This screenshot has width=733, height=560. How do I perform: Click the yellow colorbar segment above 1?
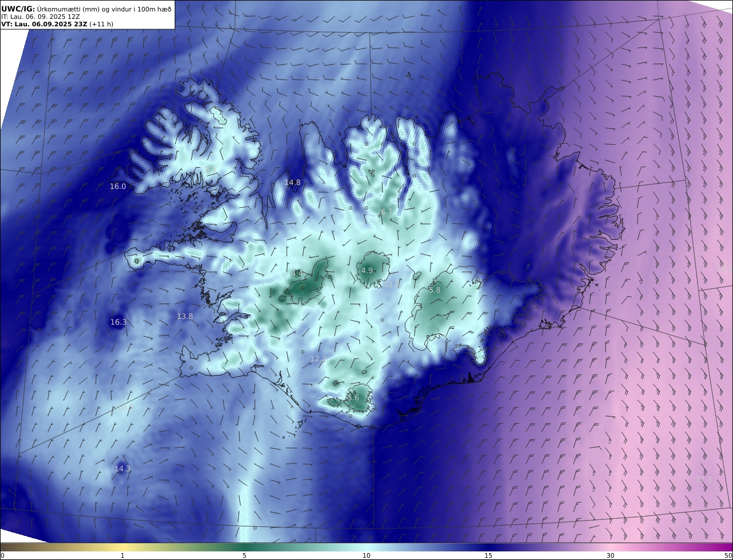(123, 547)
